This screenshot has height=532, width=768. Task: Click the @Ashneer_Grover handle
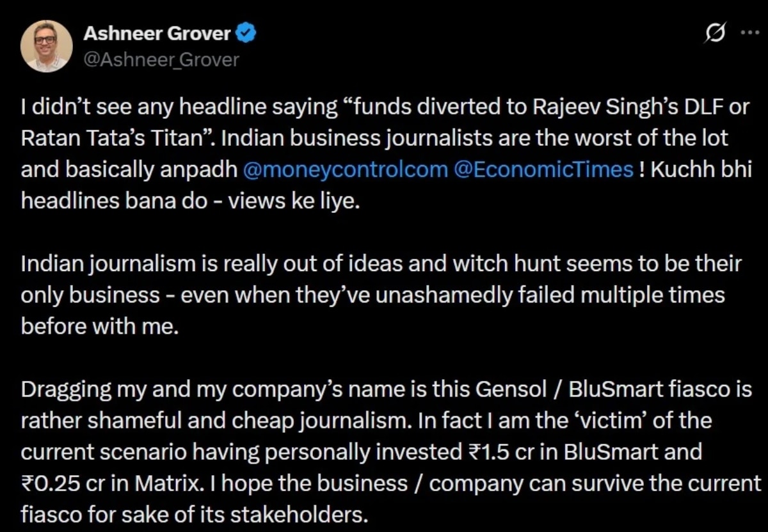161,59
